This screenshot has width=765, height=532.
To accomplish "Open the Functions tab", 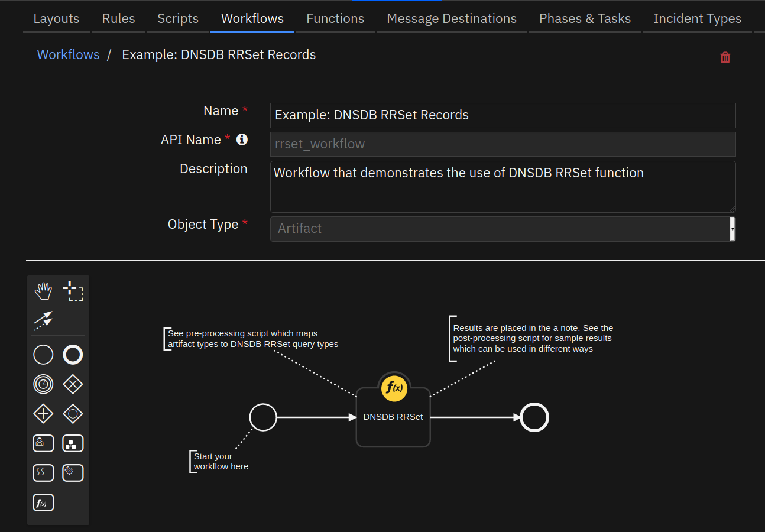I will [335, 18].
